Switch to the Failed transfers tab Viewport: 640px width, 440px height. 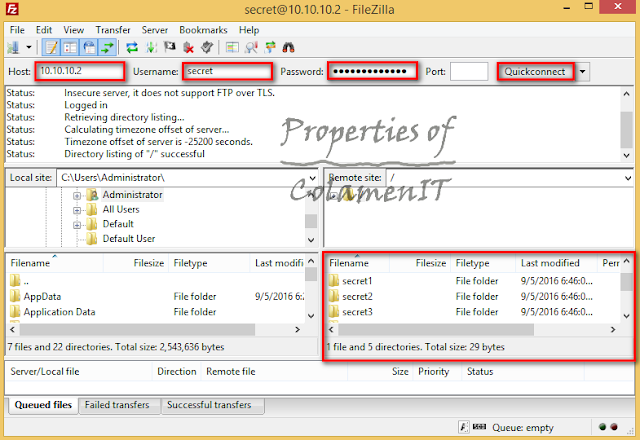click(117, 405)
